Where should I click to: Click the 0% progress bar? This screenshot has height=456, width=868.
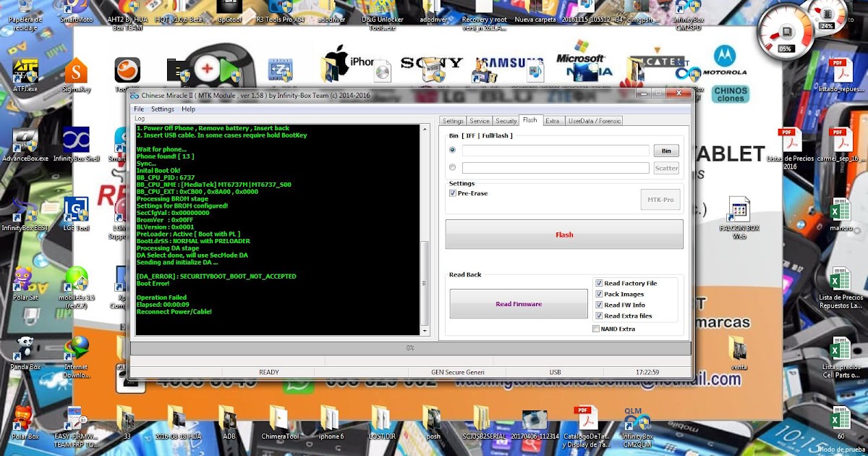click(x=410, y=348)
